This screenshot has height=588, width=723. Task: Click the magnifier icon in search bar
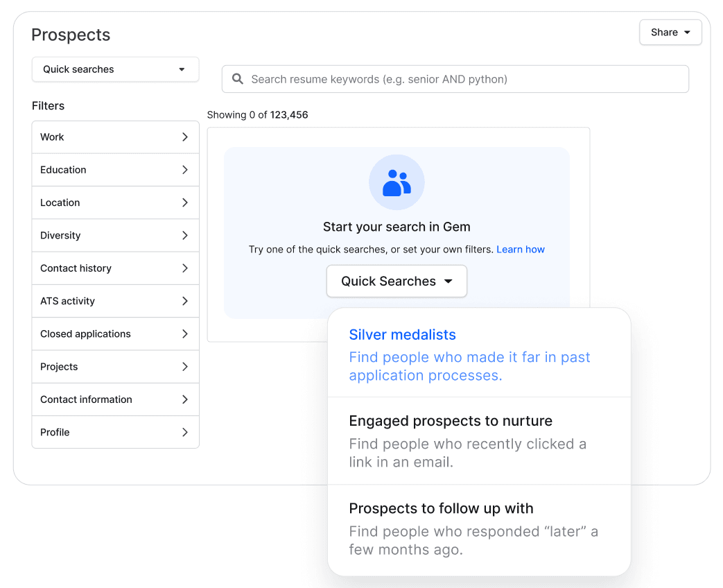click(238, 79)
